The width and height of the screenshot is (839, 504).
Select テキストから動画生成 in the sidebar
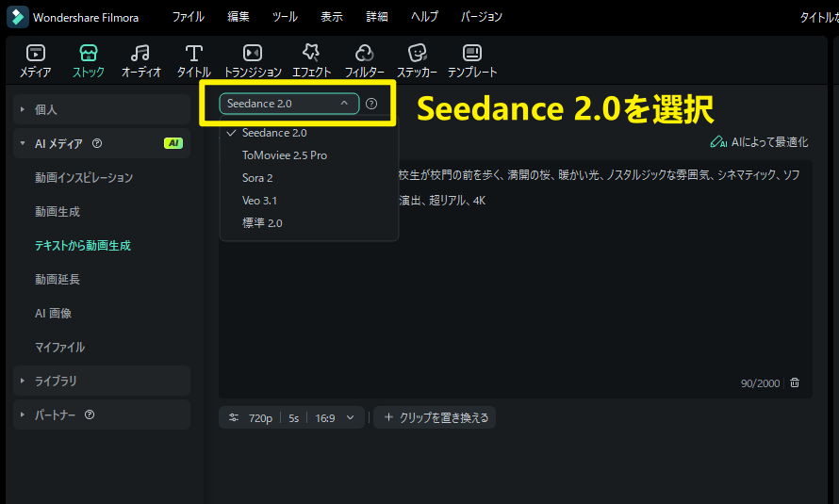83,245
